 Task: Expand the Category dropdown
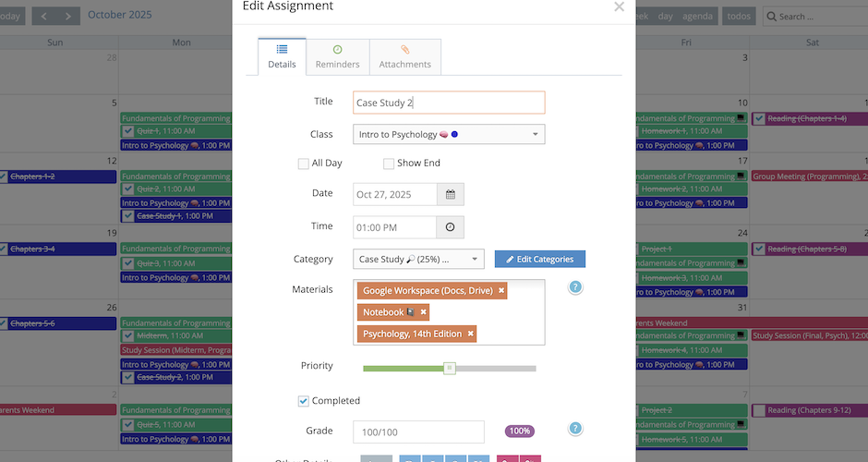click(x=418, y=260)
